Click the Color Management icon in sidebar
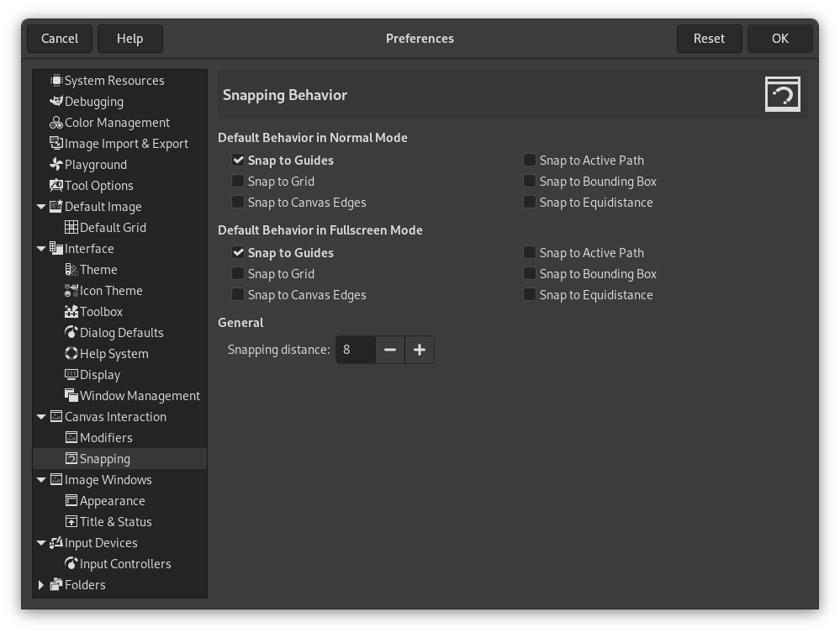This screenshot has height=633, width=840. tap(55, 123)
